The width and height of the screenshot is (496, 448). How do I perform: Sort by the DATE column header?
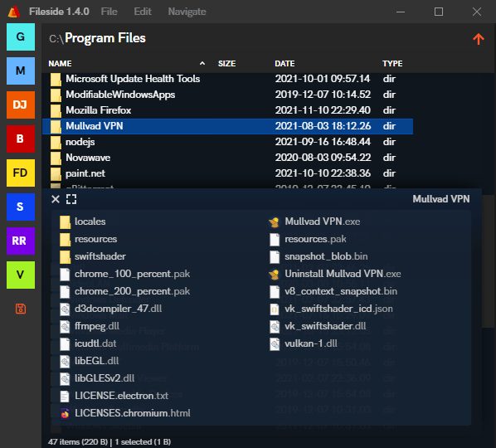point(284,64)
